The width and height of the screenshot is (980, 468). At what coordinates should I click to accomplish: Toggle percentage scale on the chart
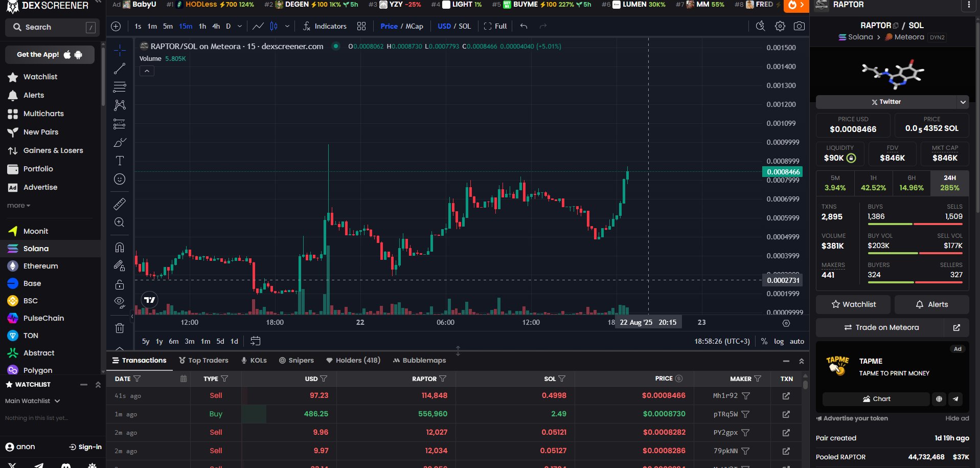tap(764, 341)
